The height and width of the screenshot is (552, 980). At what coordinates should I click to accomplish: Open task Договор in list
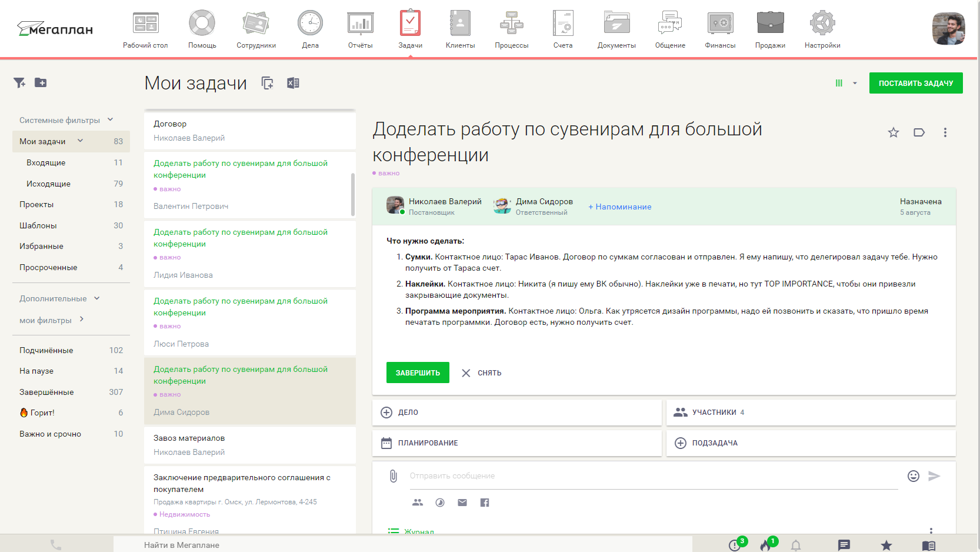tap(249, 131)
